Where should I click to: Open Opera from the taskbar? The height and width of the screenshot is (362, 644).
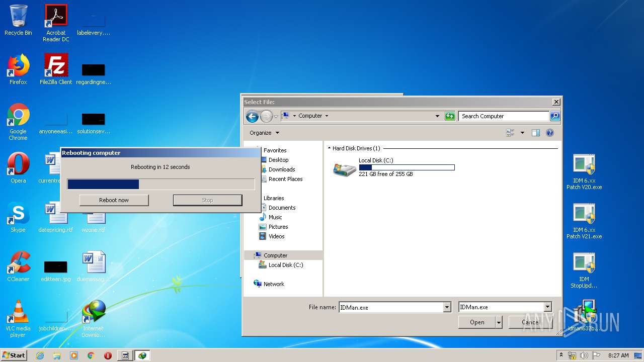(x=108, y=355)
